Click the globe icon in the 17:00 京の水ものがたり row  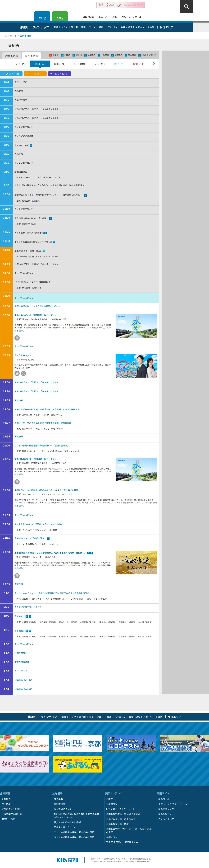point(17,338)
